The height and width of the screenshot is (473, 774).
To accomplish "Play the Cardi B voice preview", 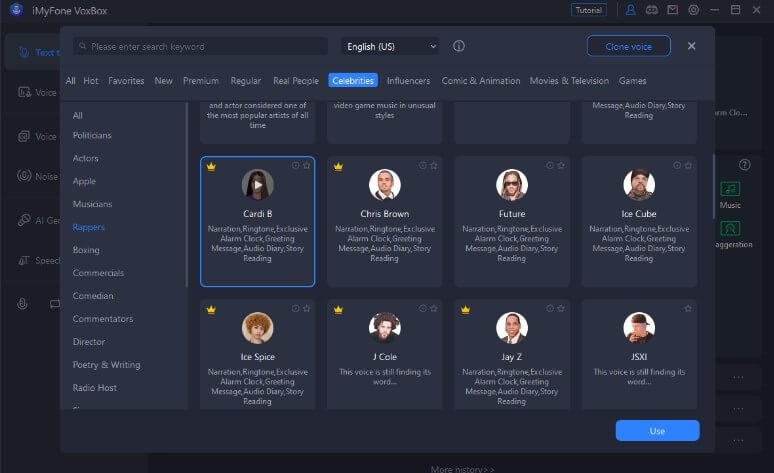I will (257, 185).
